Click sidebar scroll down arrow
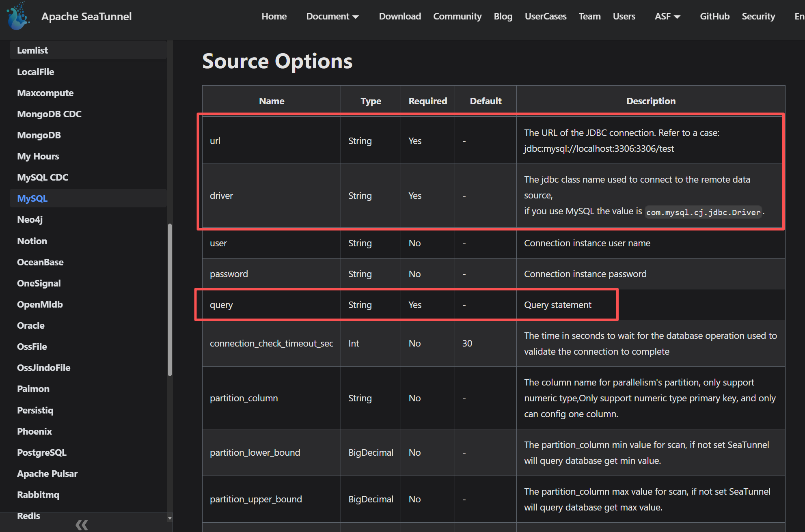Viewport: 805px width, 532px height. 170,518
